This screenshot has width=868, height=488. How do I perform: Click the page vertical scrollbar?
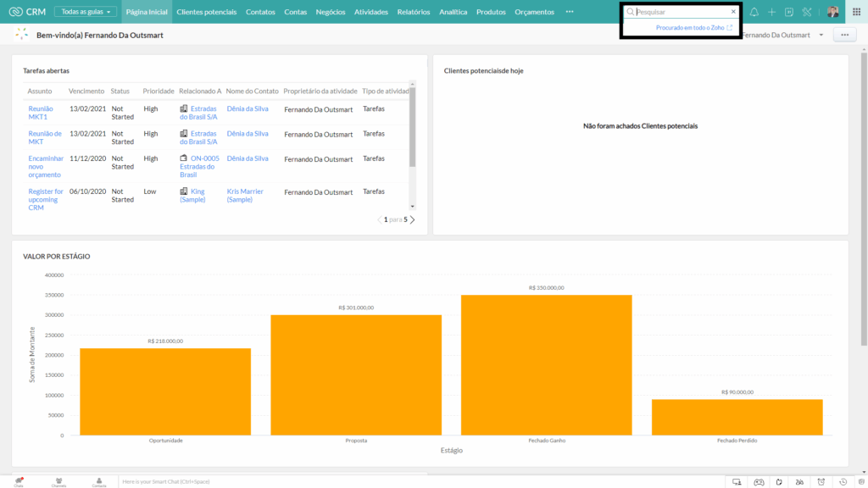click(x=864, y=199)
